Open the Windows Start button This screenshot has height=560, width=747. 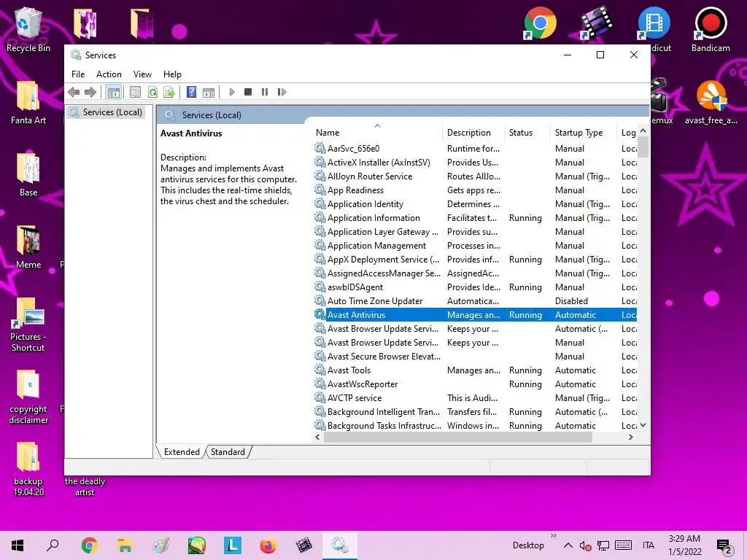coord(18,545)
